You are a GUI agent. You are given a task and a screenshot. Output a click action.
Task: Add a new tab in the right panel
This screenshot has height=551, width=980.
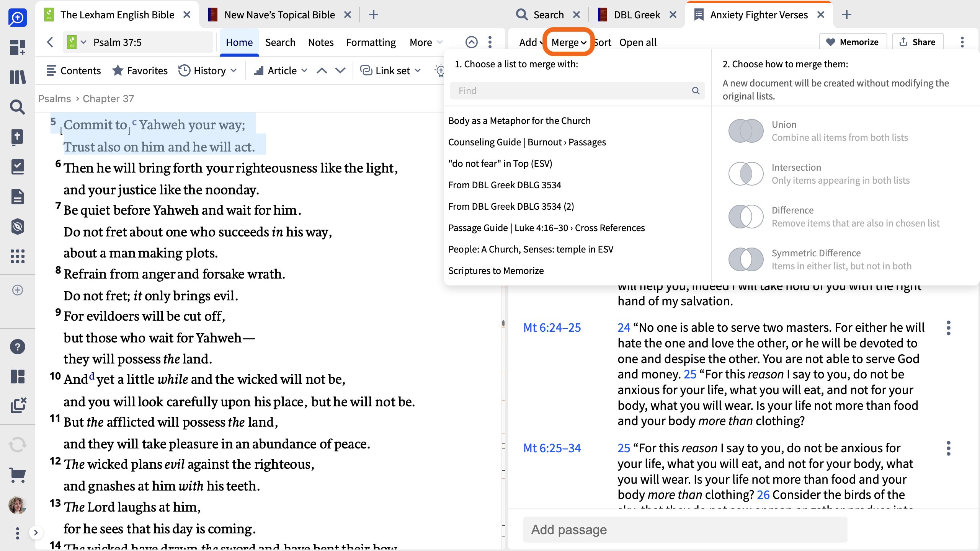tap(847, 15)
